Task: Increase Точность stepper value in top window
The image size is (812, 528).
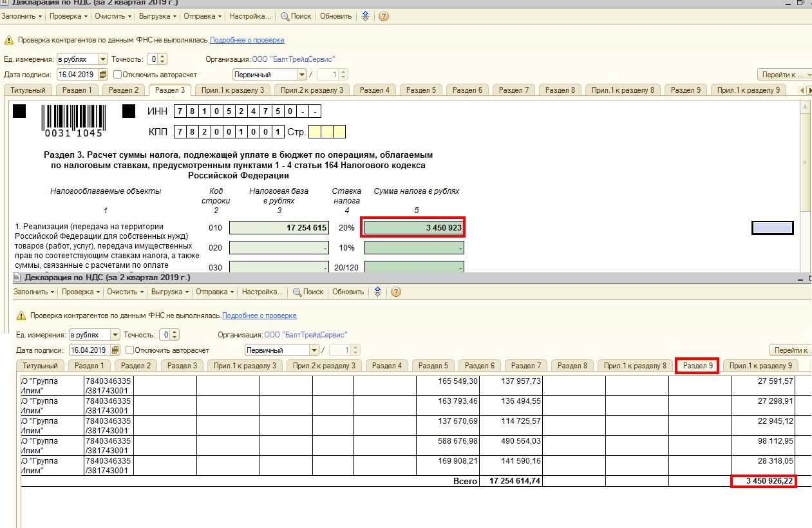Action: pyautogui.click(x=163, y=57)
